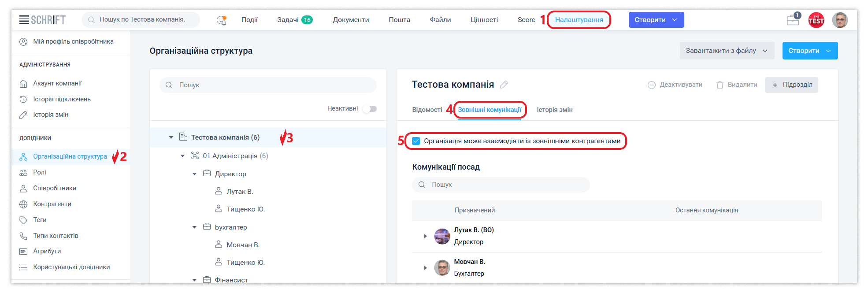Expand the Лутак В. communications row
Image resolution: width=868 pixels, height=293 pixels.
click(425, 236)
